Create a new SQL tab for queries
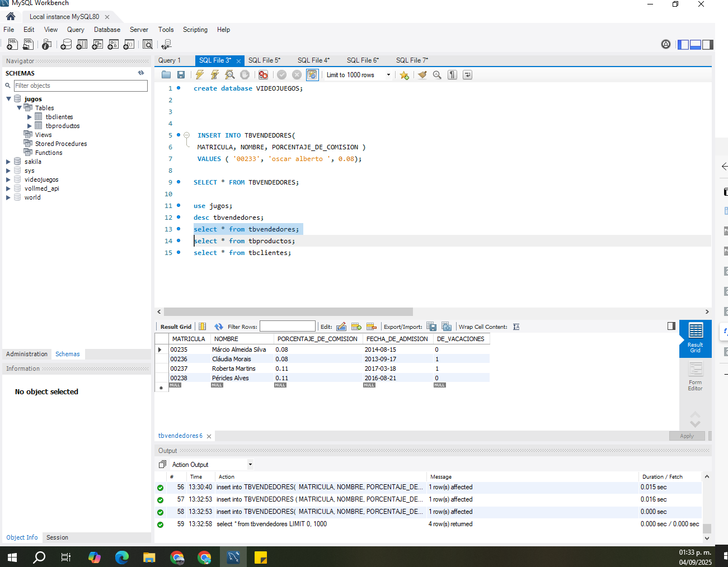The width and height of the screenshot is (728, 567). pyautogui.click(x=12, y=44)
